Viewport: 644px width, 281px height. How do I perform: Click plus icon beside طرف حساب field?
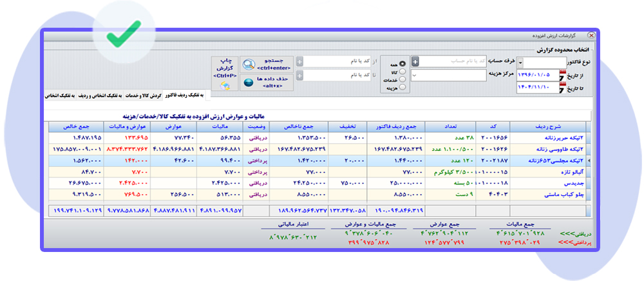click(x=415, y=62)
